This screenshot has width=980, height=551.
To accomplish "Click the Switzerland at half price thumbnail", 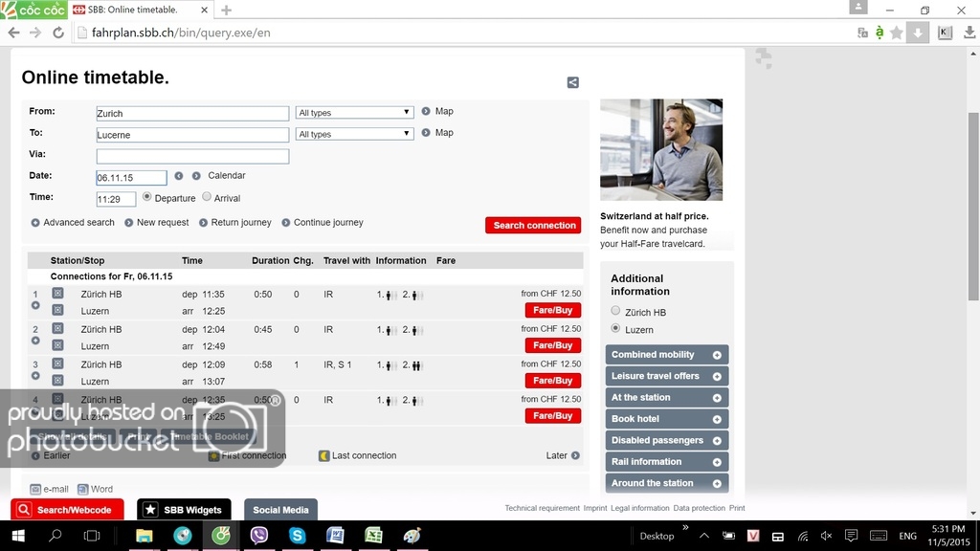I will (x=661, y=149).
